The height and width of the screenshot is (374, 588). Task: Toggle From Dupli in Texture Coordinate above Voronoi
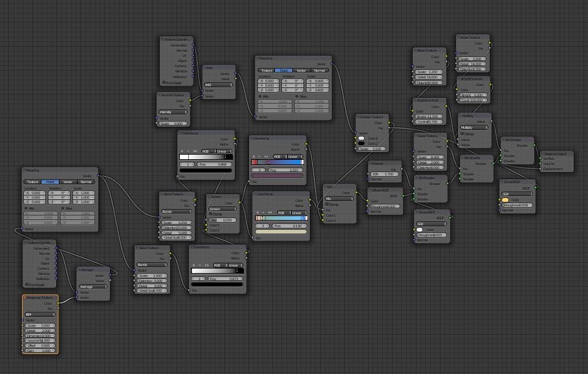[164, 82]
